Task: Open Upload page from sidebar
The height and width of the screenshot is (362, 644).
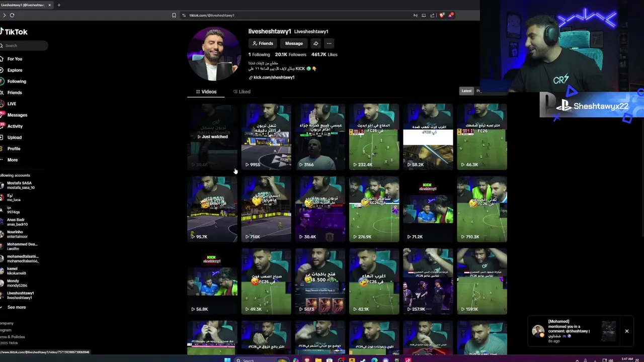Action: click(14, 137)
